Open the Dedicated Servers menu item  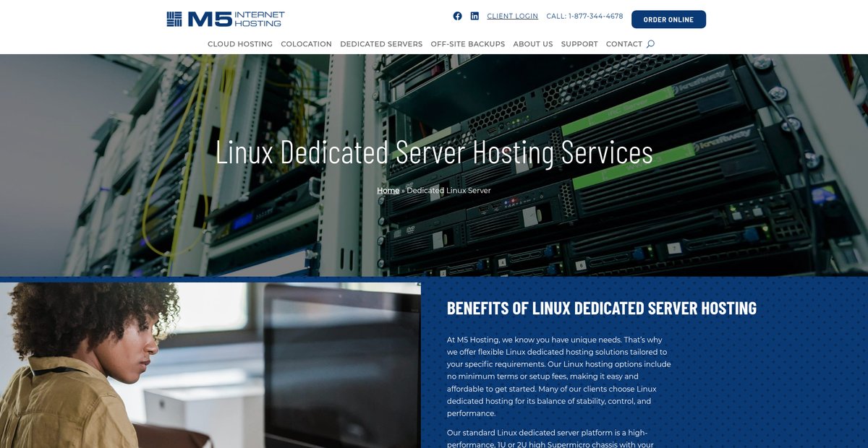tap(381, 44)
